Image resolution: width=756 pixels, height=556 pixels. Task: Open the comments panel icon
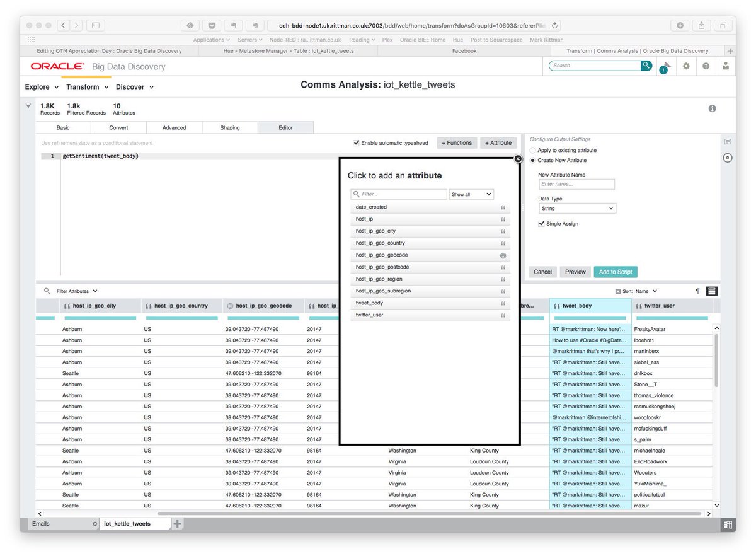click(728, 142)
